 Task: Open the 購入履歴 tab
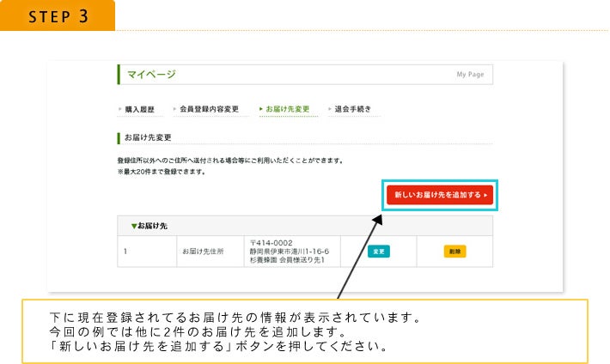click(x=137, y=110)
